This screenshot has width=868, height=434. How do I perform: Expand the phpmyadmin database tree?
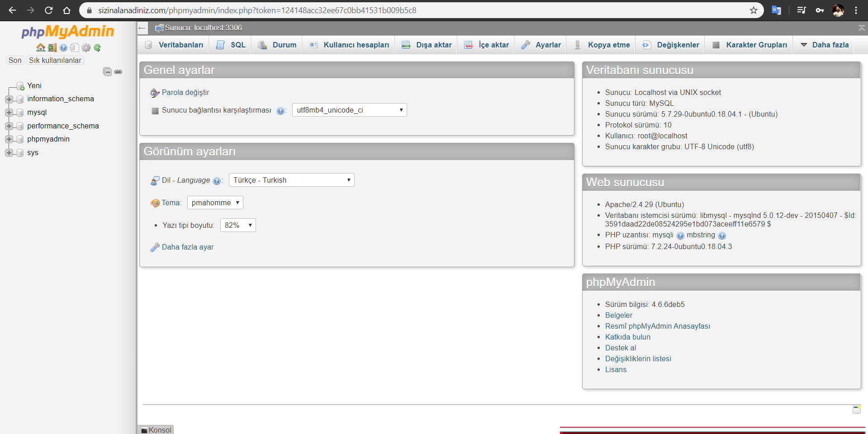click(x=9, y=139)
